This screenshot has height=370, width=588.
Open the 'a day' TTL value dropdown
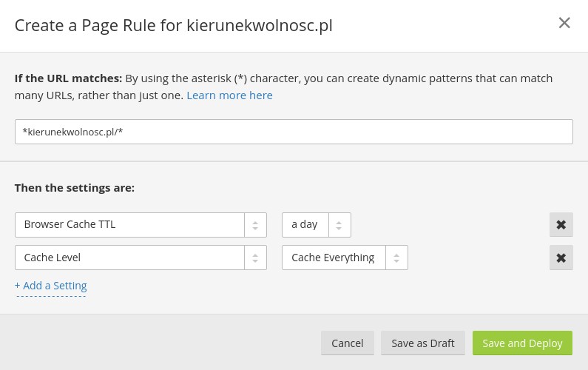point(305,225)
